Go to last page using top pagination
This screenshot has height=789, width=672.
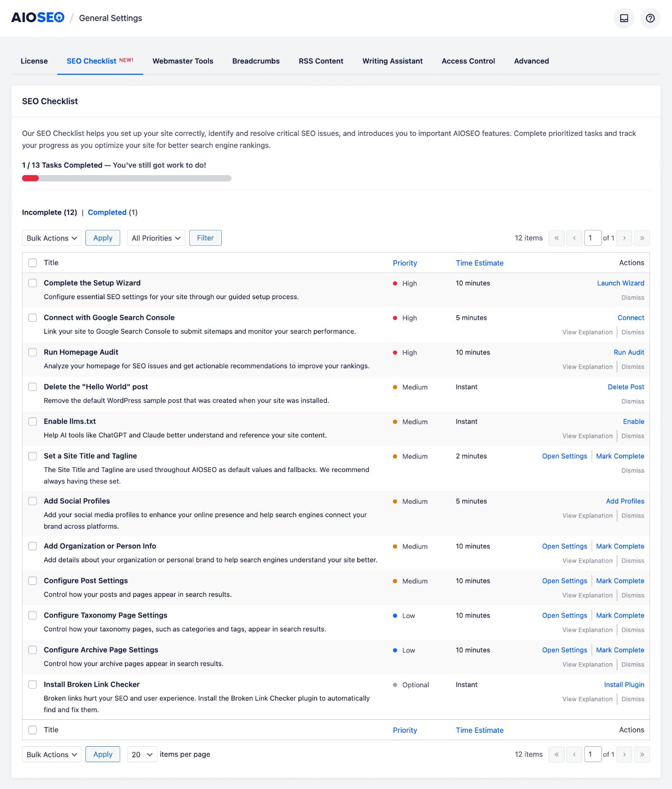(x=642, y=238)
